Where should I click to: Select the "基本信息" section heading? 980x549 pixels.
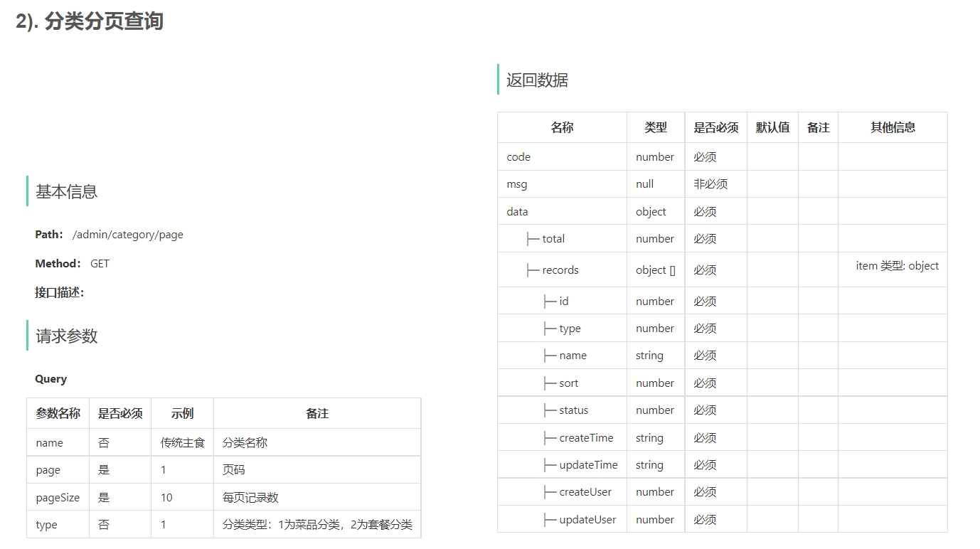click(x=67, y=191)
